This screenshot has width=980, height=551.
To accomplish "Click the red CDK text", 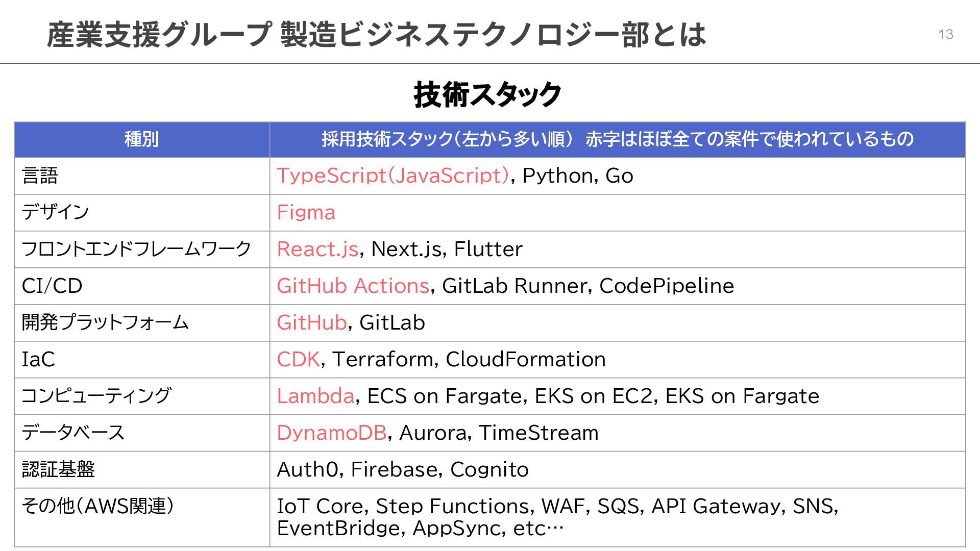I will [x=298, y=360].
